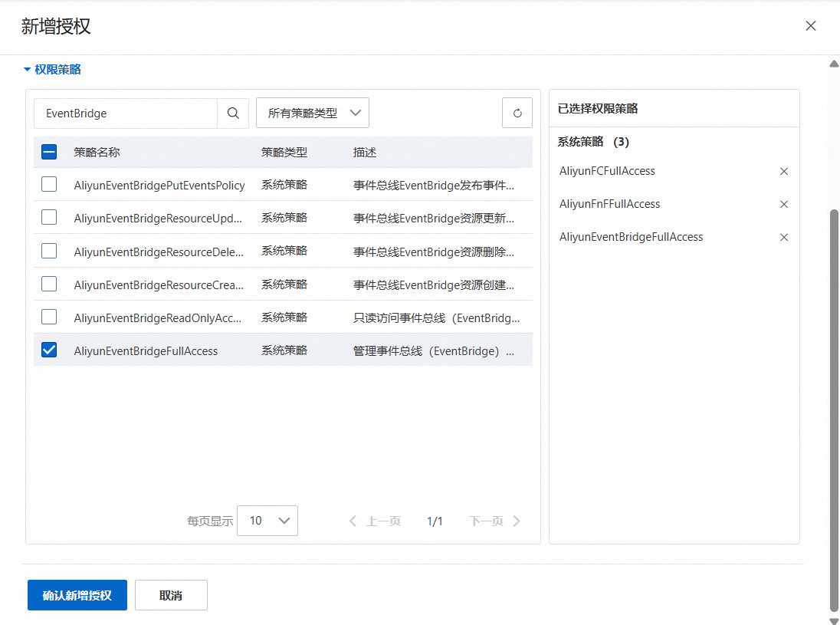The height and width of the screenshot is (625, 840).
Task: Click the 取消 button
Action: pos(171,595)
